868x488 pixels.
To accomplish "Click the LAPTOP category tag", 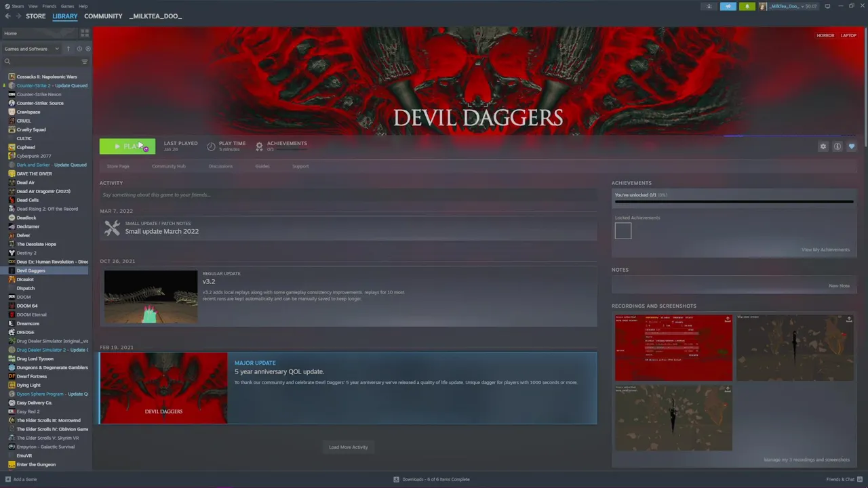I will [x=848, y=35].
